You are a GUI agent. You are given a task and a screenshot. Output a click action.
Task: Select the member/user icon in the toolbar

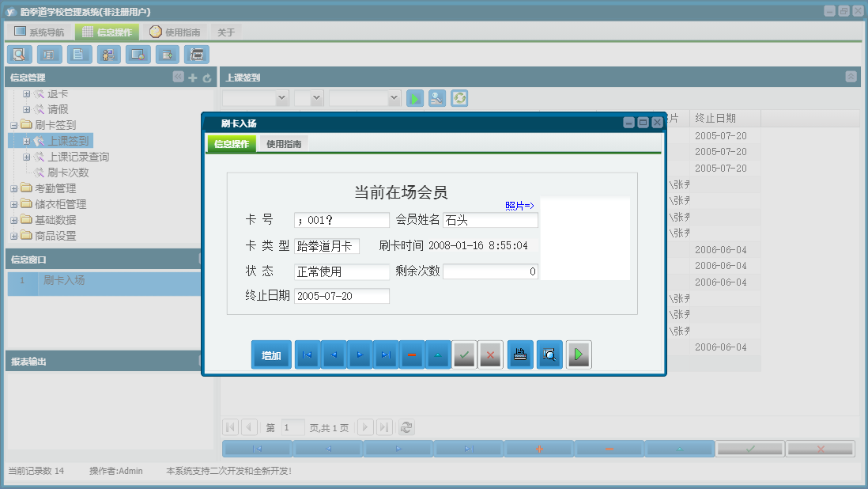pos(108,55)
